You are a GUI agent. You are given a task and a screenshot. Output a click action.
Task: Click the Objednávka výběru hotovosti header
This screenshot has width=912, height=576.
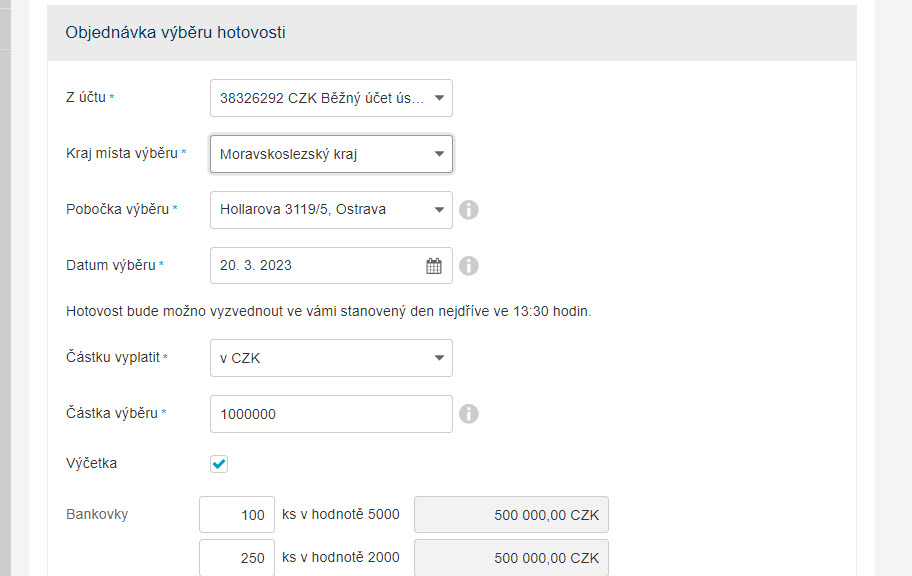pos(175,33)
